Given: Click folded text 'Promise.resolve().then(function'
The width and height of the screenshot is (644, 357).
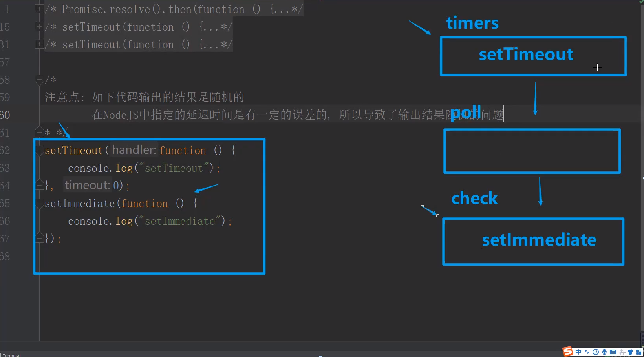Looking at the screenshot, I should pos(153,9).
